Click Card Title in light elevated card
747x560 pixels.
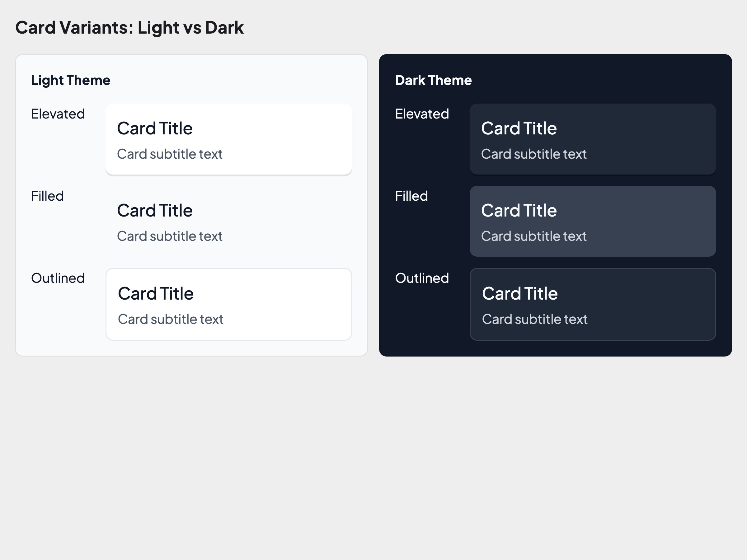tap(155, 128)
